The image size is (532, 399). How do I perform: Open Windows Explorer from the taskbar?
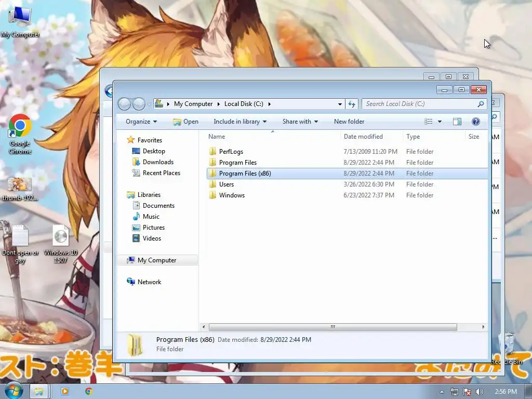click(x=39, y=392)
